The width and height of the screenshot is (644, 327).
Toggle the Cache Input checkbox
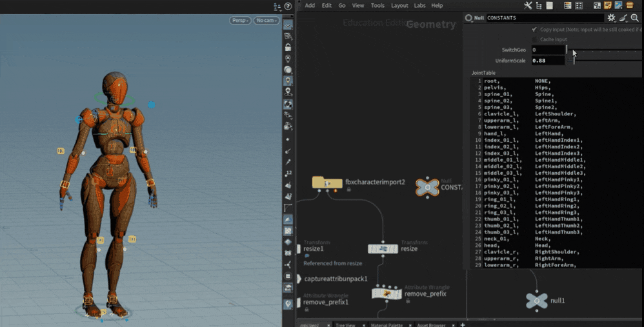(534, 39)
